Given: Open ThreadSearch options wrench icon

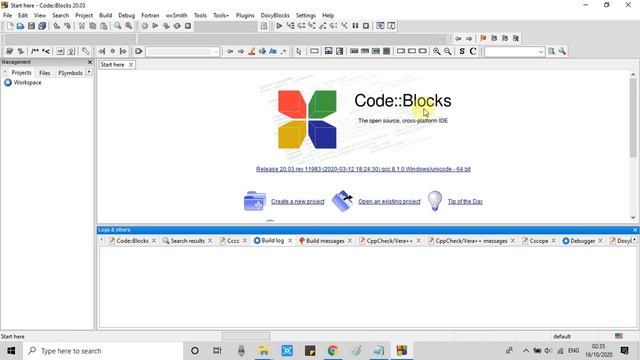Looking at the screenshot, I should click(x=562, y=51).
